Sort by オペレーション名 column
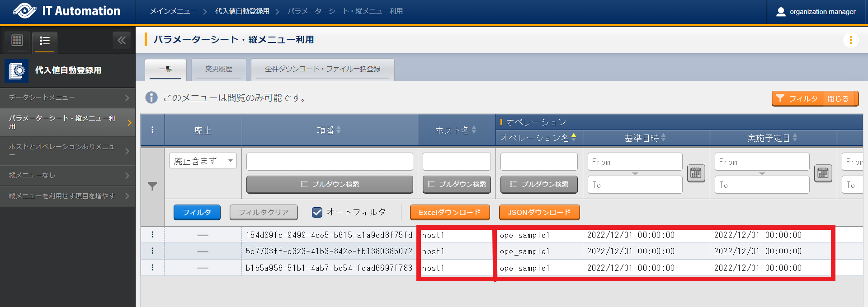868x307 pixels. pos(573,138)
